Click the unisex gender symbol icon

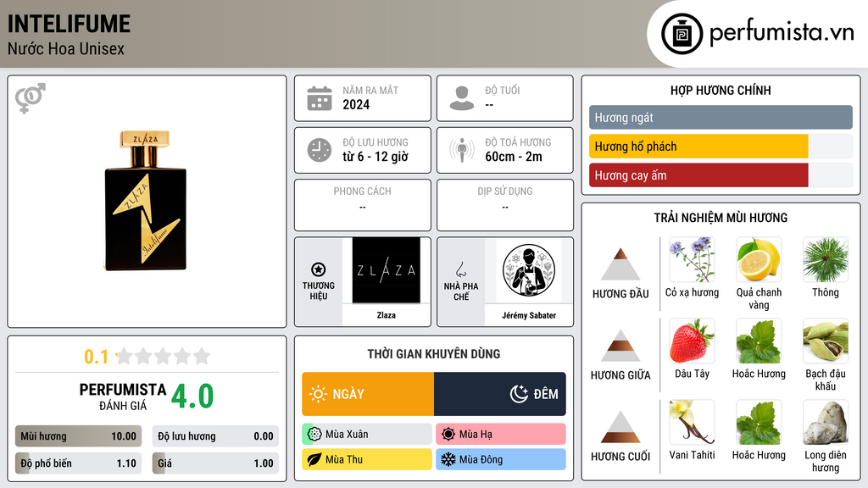coord(30,98)
